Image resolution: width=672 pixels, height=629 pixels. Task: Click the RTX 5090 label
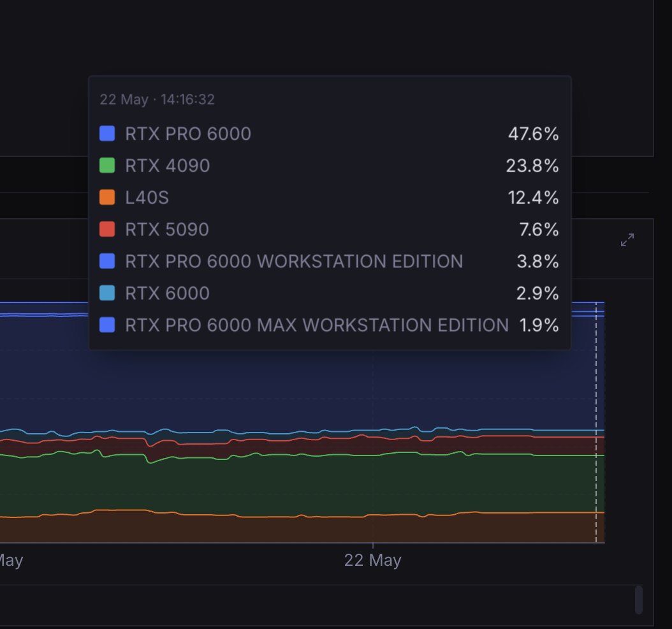(166, 230)
